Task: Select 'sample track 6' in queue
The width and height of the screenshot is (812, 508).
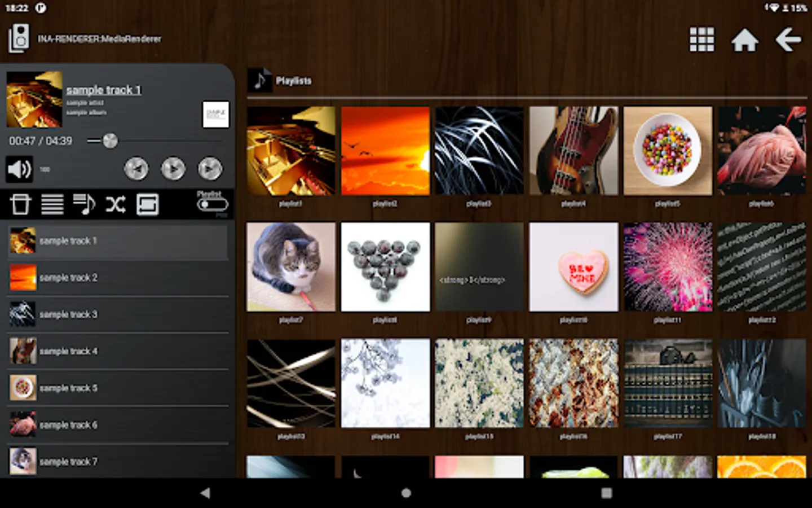Action: [118, 425]
